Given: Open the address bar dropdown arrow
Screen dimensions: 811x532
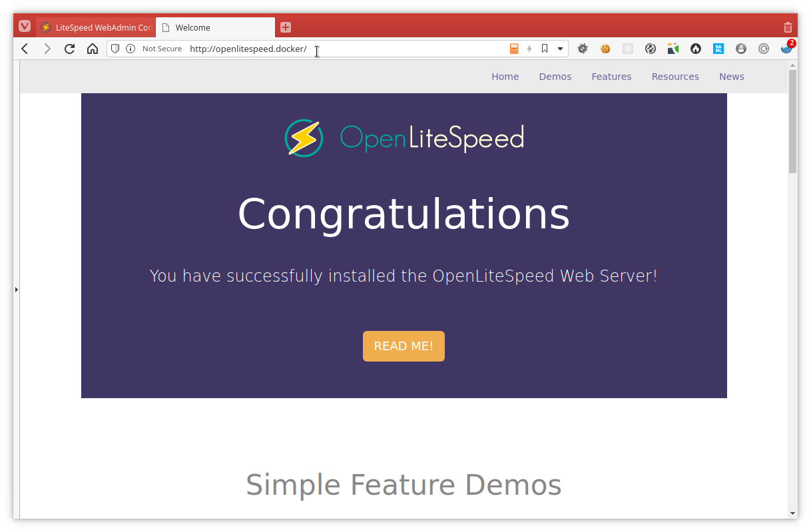Looking at the screenshot, I should 559,48.
